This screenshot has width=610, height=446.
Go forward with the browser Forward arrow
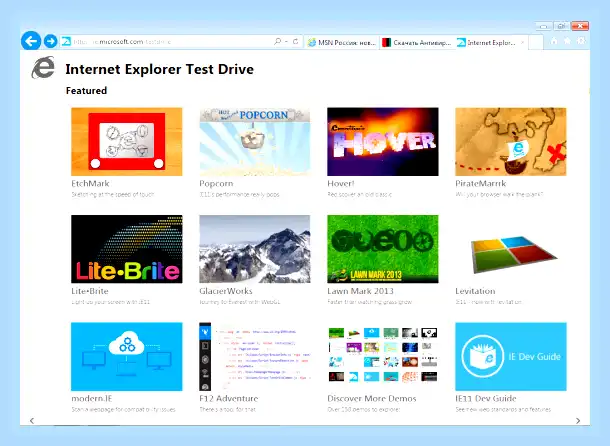(51, 41)
